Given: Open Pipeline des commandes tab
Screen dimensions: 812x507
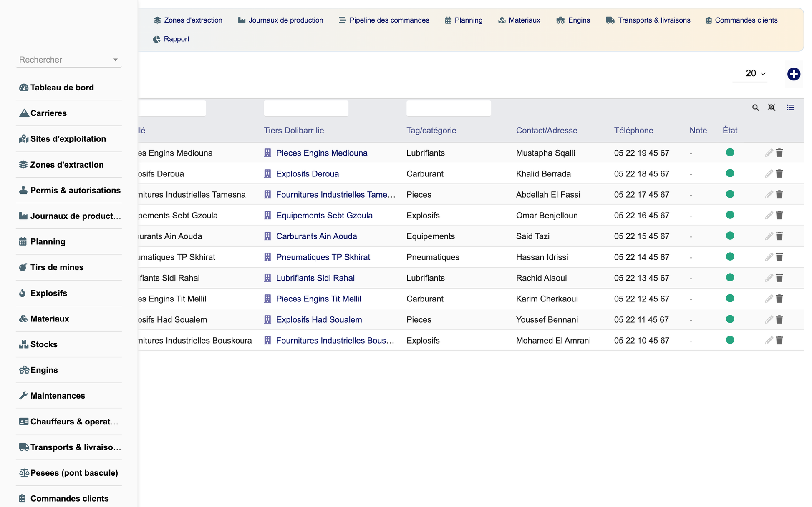Looking at the screenshot, I should (384, 20).
